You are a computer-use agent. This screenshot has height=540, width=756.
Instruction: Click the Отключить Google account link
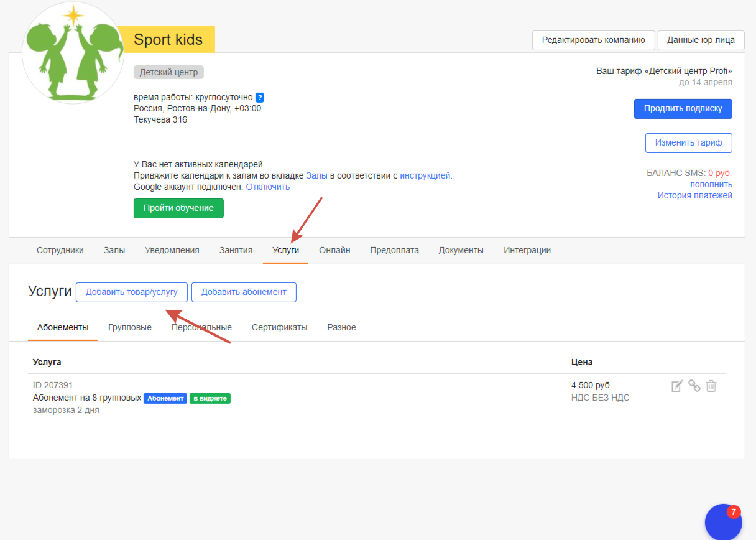267,187
